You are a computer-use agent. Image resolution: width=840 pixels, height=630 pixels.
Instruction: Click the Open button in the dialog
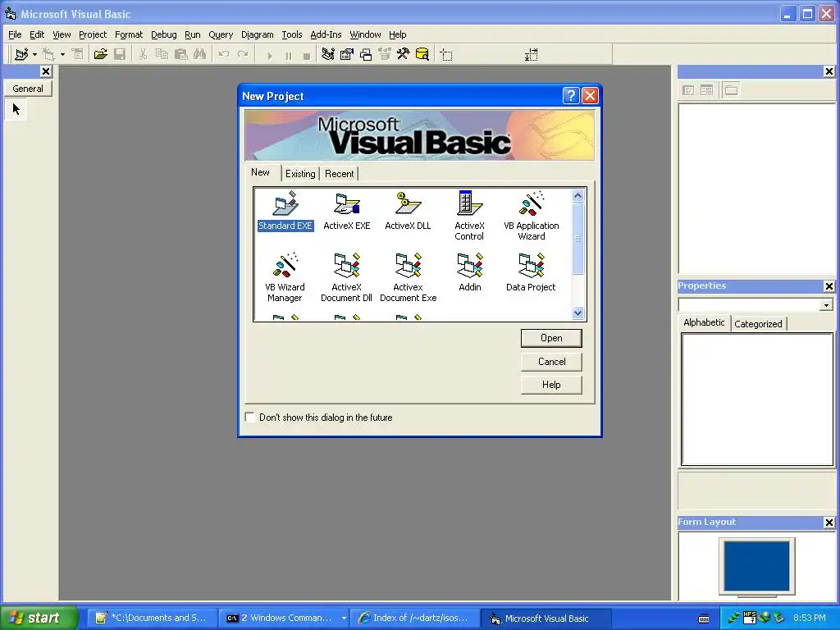pyautogui.click(x=551, y=338)
